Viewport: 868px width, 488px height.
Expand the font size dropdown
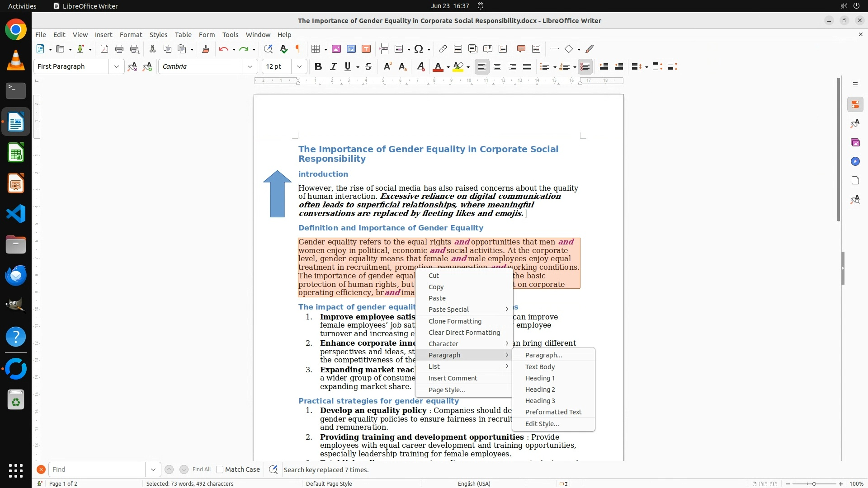(x=299, y=66)
